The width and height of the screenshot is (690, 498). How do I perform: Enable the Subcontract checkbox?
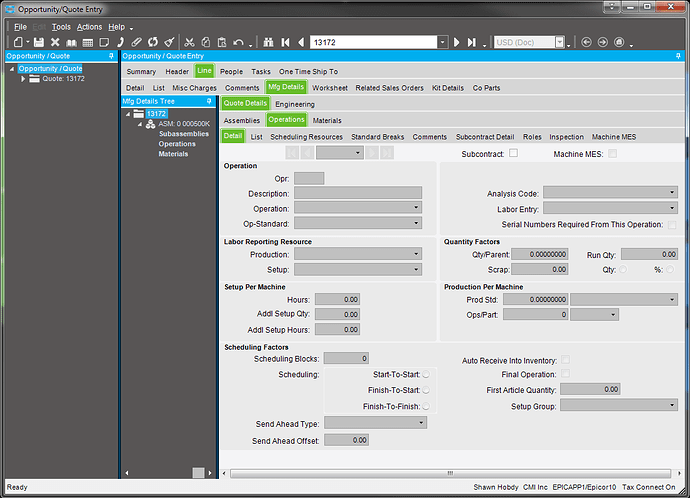click(513, 153)
